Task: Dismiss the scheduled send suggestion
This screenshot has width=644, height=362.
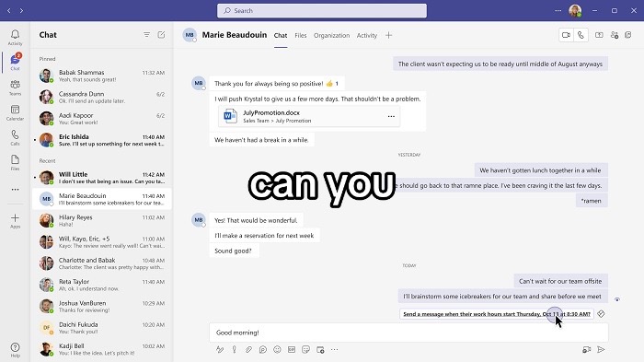Action: click(601, 314)
